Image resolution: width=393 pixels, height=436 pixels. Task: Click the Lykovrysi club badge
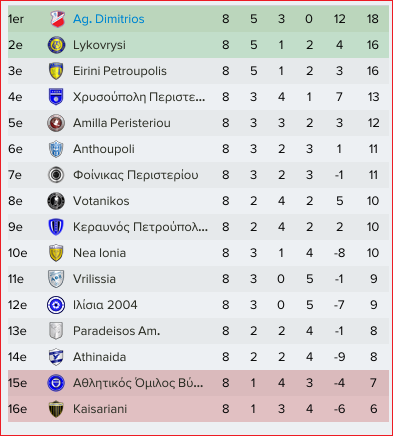tap(56, 45)
